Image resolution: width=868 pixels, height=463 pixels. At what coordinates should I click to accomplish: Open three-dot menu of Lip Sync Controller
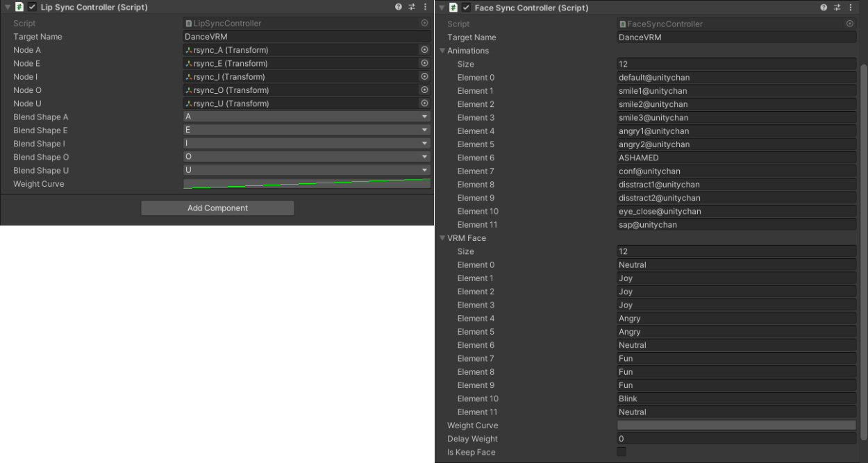(425, 7)
